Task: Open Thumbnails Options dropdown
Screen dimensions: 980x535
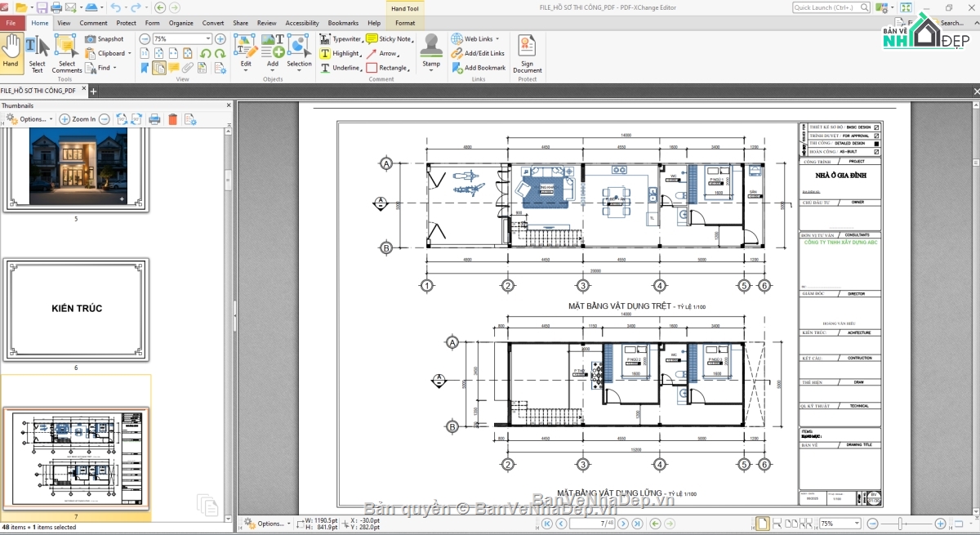Action: (29, 119)
